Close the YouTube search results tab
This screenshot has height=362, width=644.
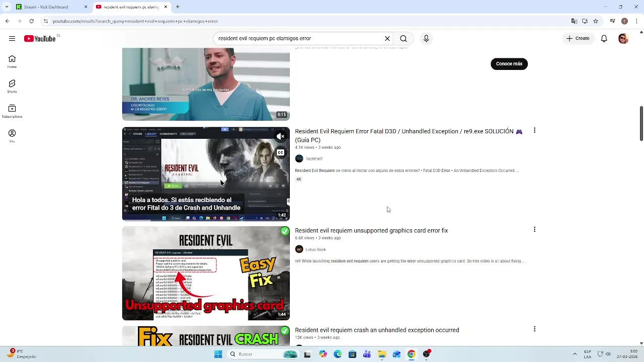(x=166, y=7)
